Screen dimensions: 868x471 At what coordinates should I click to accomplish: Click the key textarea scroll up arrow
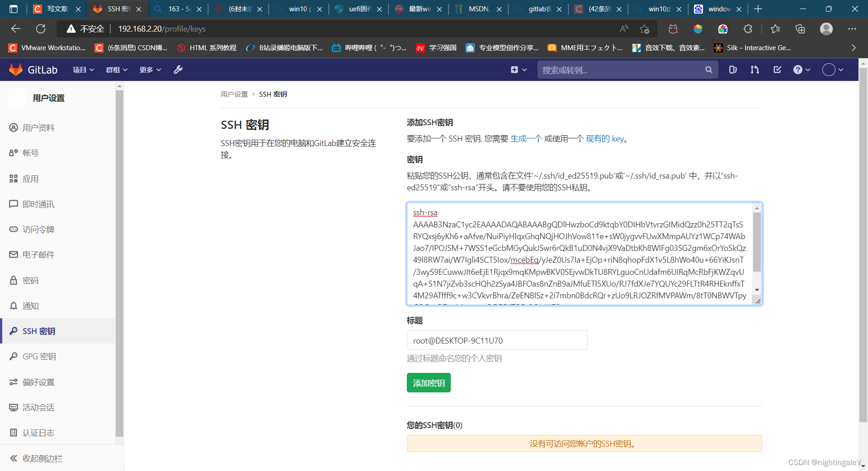tap(757, 208)
